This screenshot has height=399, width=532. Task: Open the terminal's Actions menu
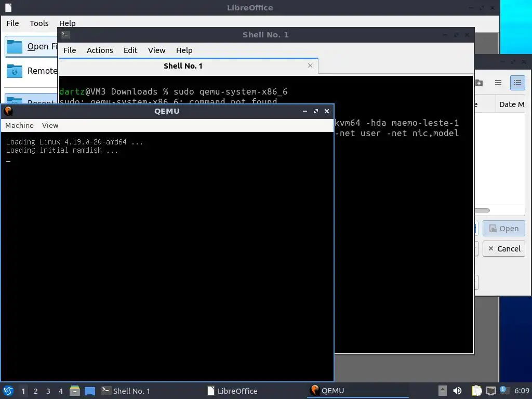click(x=100, y=50)
